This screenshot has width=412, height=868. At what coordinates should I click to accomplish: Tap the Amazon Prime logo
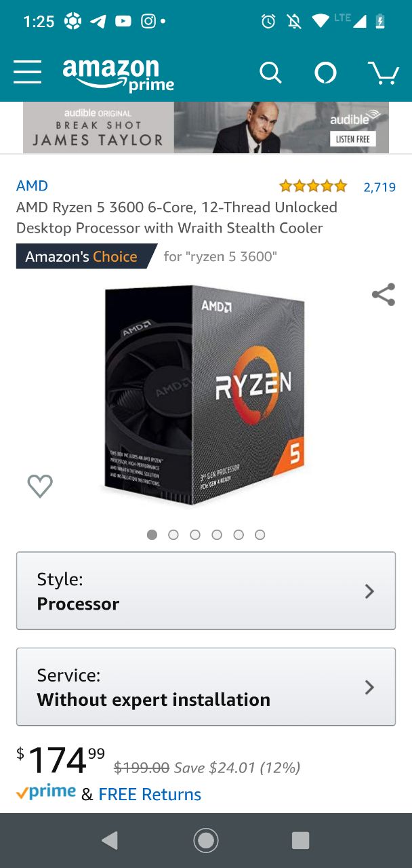pyautogui.click(x=118, y=75)
